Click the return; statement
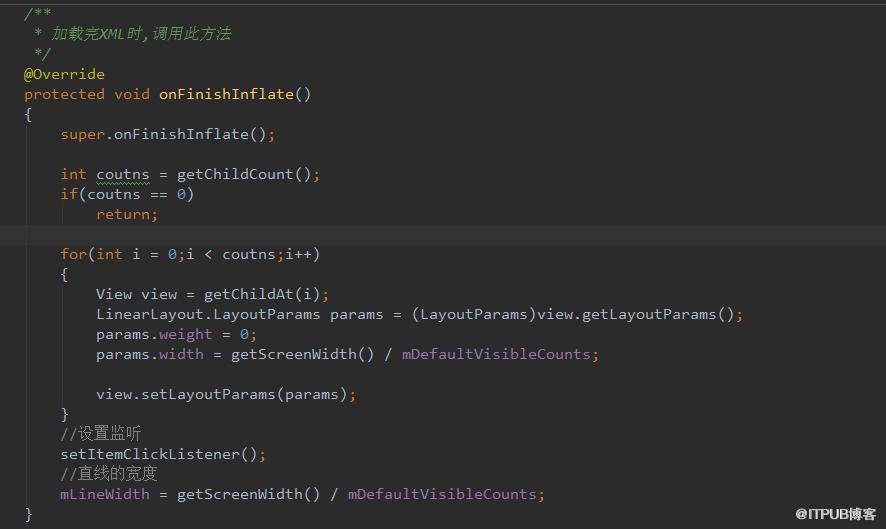This screenshot has height=529, width=886. tap(127, 215)
